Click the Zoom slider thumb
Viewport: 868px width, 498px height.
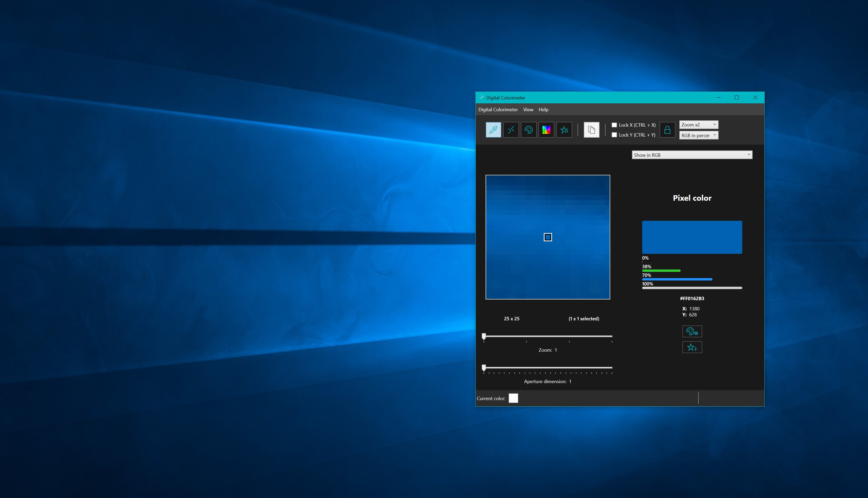coord(484,336)
